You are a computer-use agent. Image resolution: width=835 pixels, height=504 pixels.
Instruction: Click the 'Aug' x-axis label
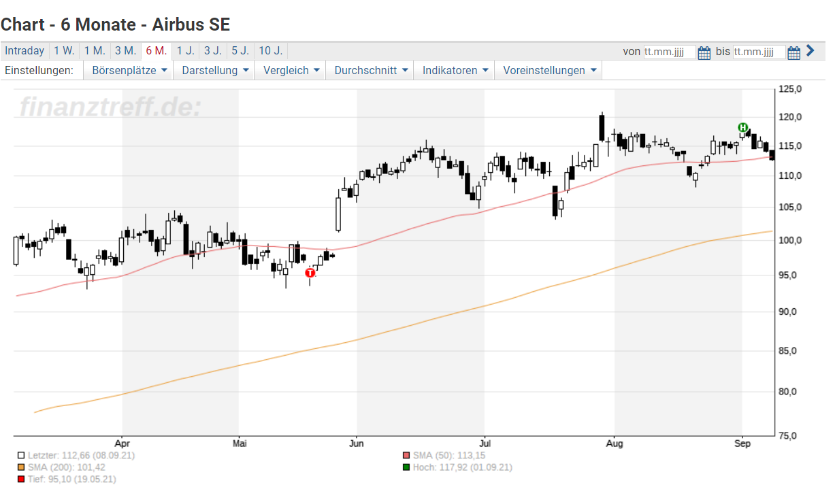click(x=615, y=443)
